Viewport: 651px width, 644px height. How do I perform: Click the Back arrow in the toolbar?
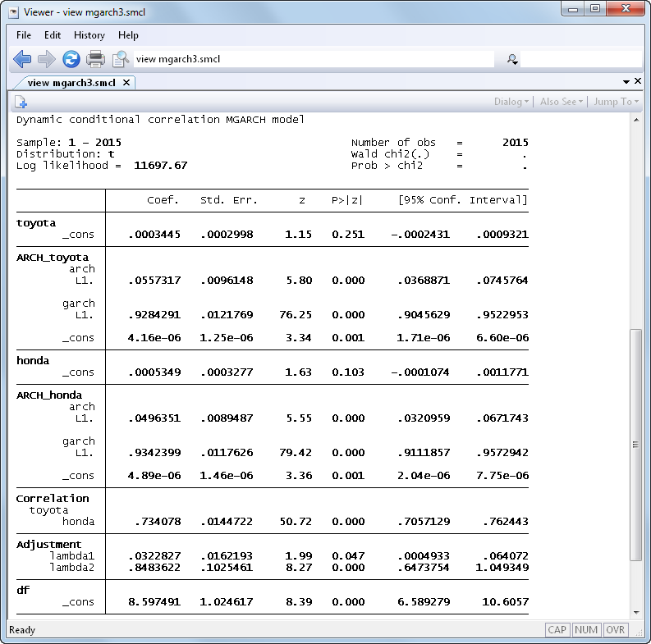[x=22, y=59]
